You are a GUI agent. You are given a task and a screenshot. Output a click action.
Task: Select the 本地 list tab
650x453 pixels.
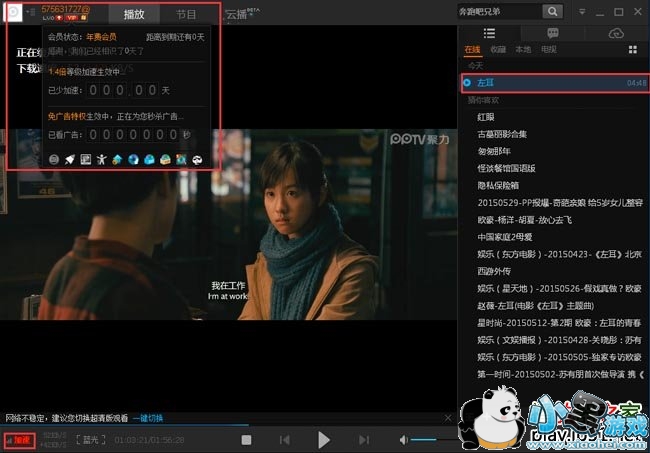523,50
